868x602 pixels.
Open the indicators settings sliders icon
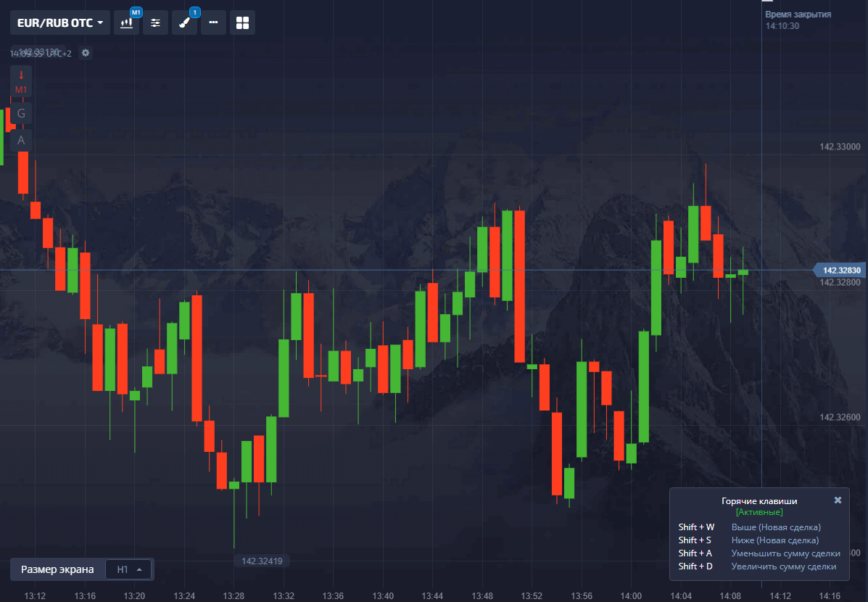point(155,22)
